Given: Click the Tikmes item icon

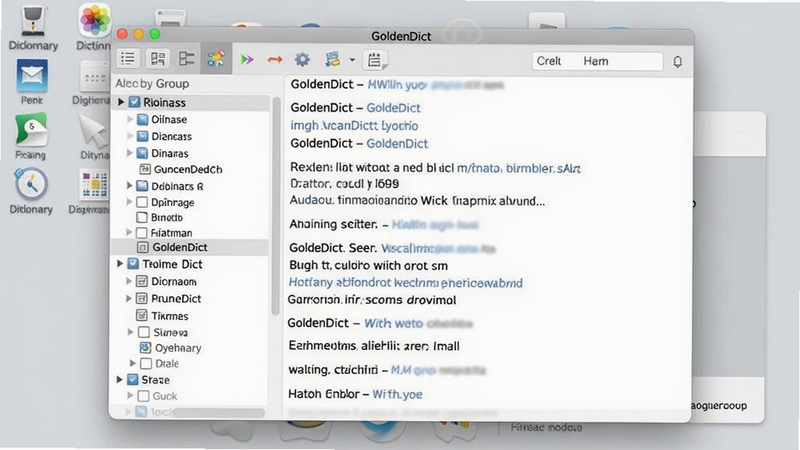Looking at the screenshot, I should [142, 316].
